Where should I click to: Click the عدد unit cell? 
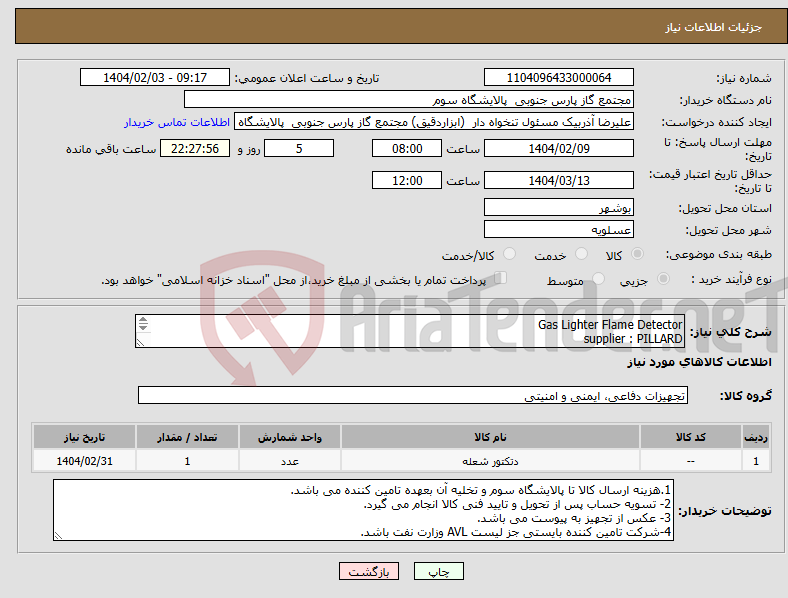point(290,461)
